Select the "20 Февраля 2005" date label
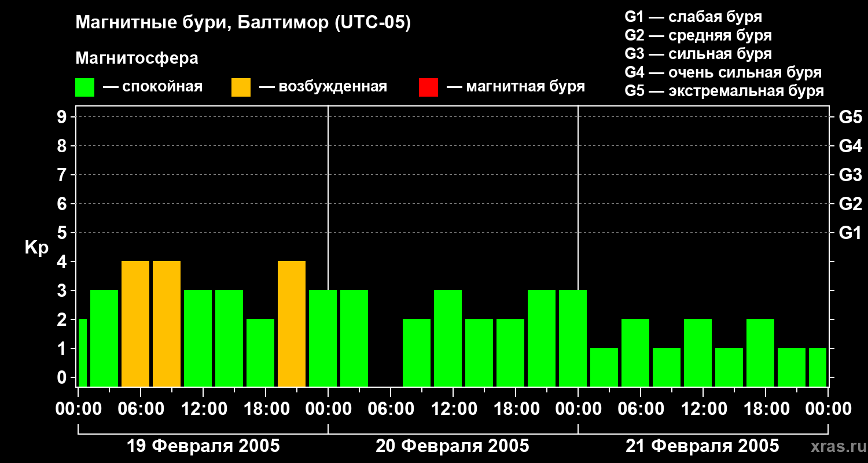868x463 pixels. click(453, 446)
